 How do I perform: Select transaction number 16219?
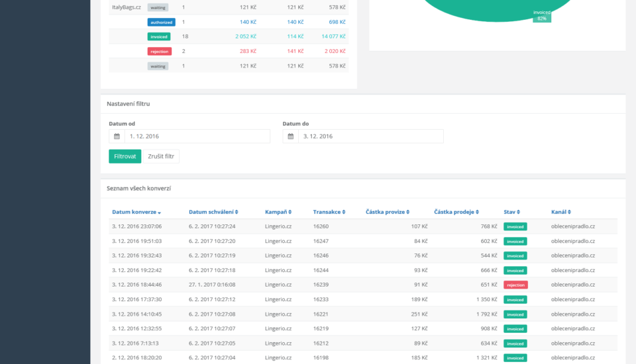[x=321, y=329]
